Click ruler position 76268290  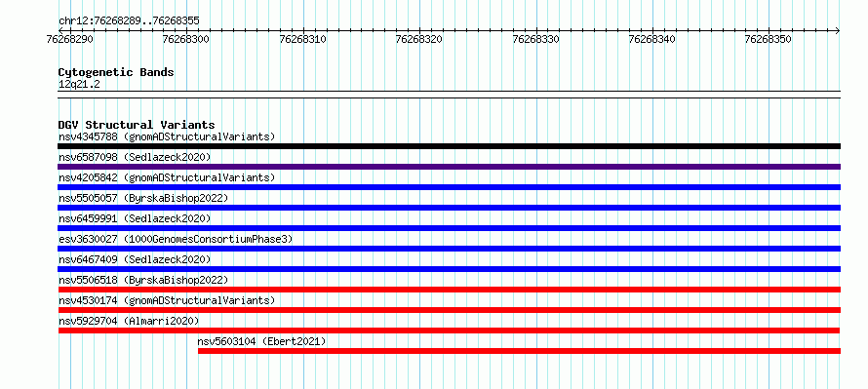click(70, 40)
